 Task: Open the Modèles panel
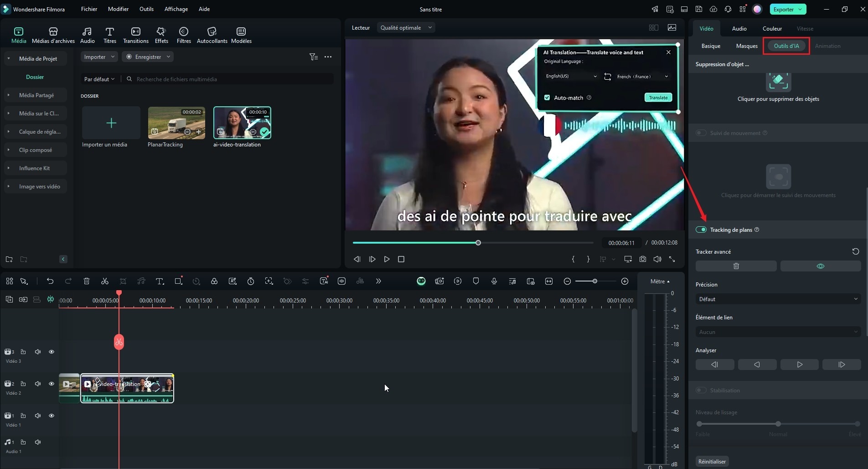tap(241, 35)
